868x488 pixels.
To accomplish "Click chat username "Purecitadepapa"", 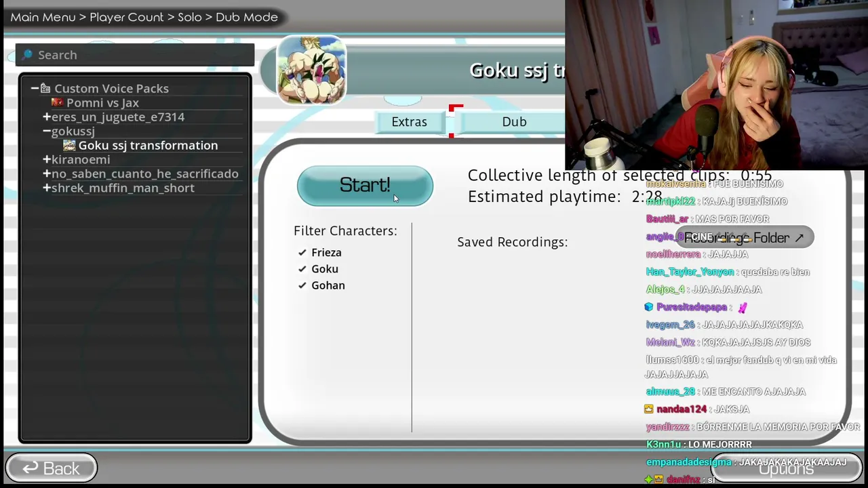I will coord(692,307).
